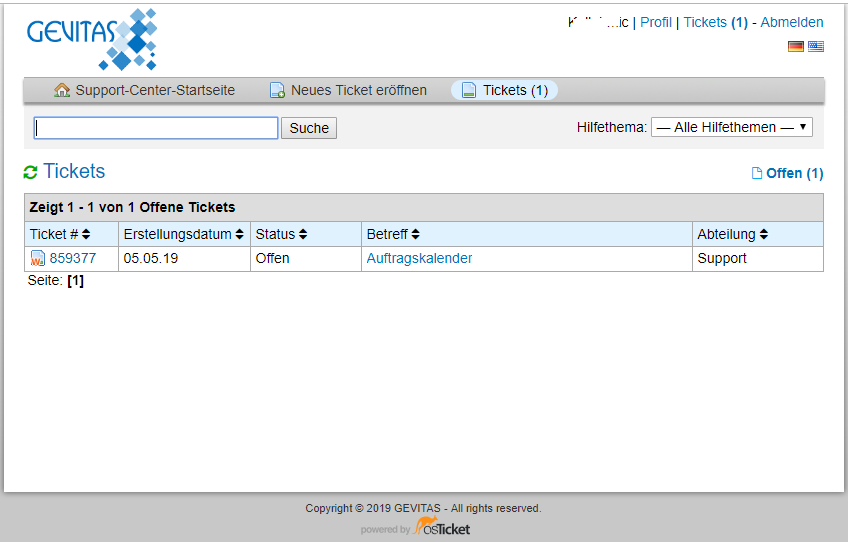Click the Abteilung column header text
The height and width of the screenshot is (542, 848).
(726, 234)
